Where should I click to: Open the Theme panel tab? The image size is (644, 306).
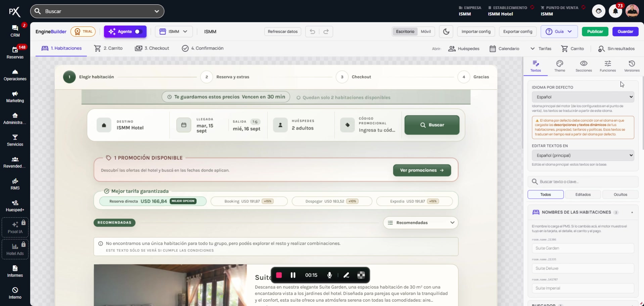coord(559,66)
